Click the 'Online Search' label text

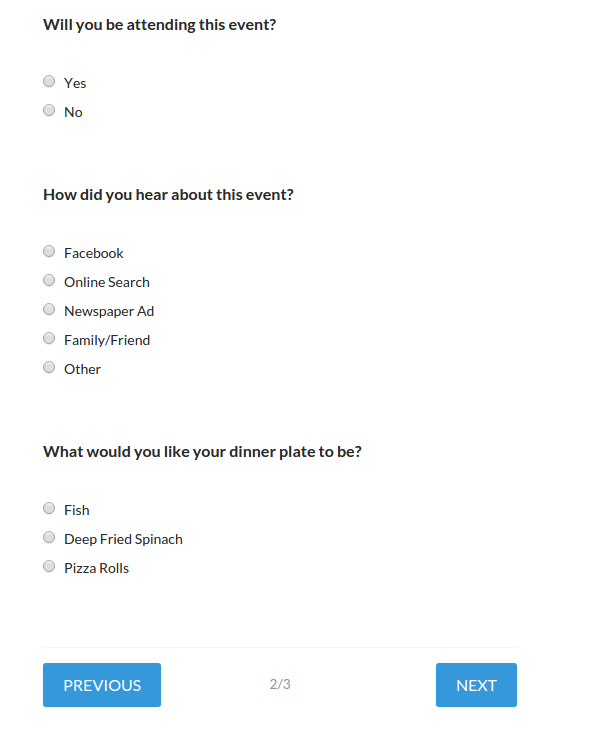pyautogui.click(x=107, y=282)
